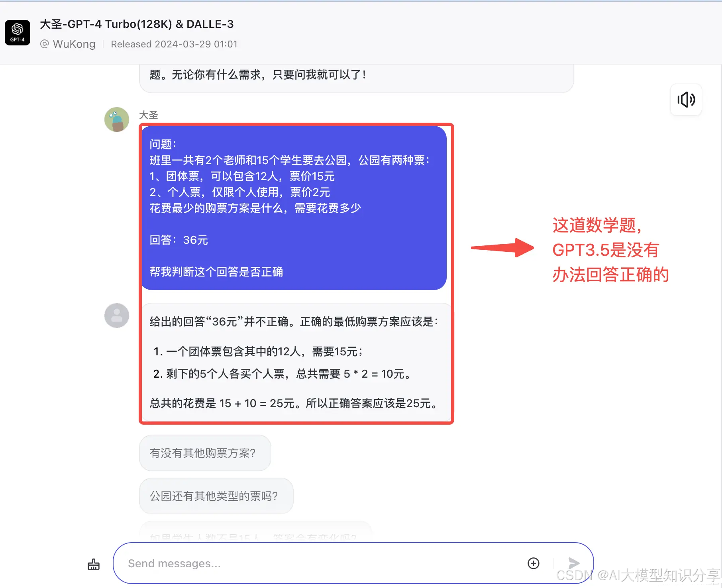This screenshot has height=588, width=722.
Task: Click the red arrow pointing to annotation
Action: (x=502, y=248)
